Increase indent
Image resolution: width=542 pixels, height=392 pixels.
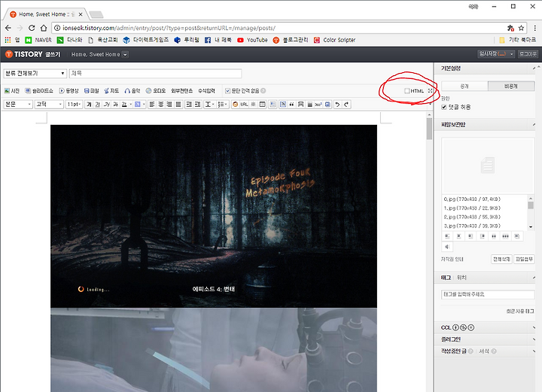[189, 105]
